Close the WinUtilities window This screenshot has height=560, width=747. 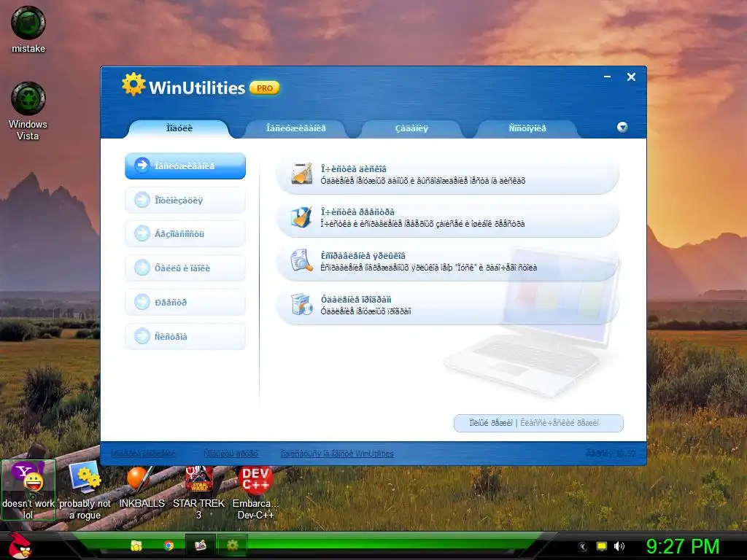coord(631,77)
